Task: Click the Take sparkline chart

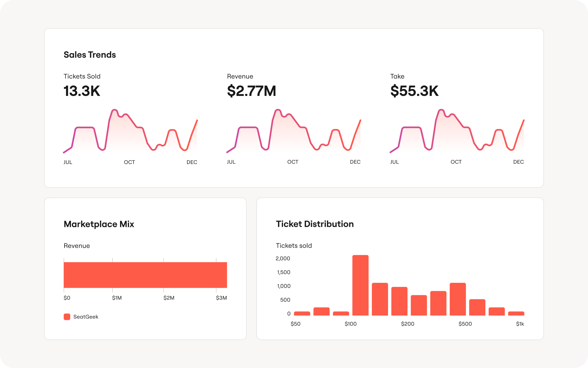Action: click(457, 130)
